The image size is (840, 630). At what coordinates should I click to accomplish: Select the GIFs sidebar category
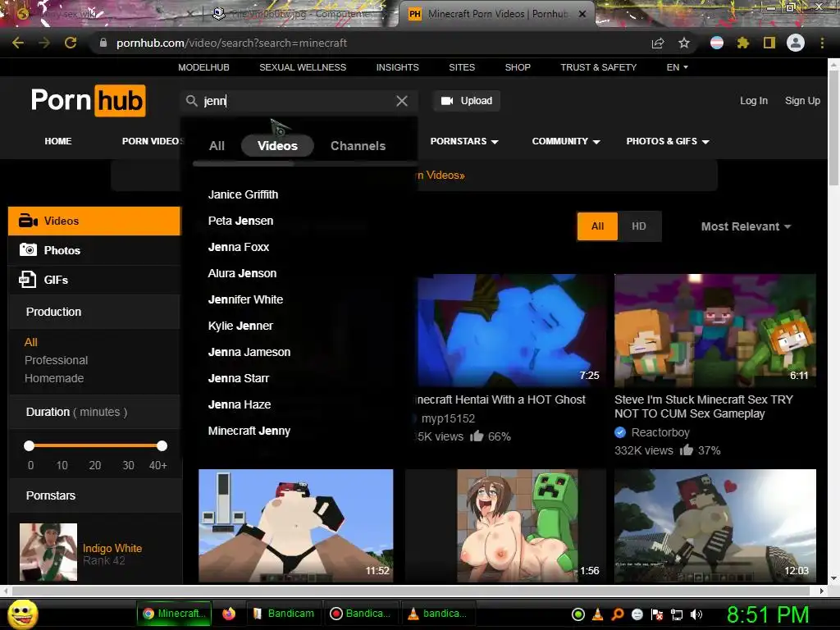point(94,280)
